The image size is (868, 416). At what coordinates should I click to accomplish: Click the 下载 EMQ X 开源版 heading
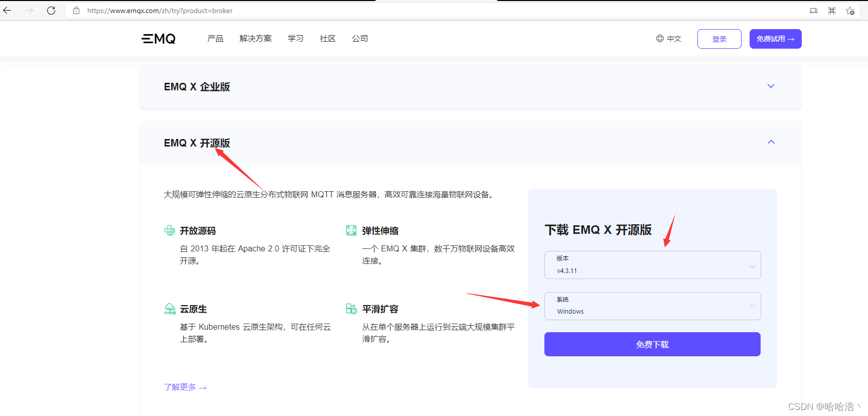tap(598, 230)
